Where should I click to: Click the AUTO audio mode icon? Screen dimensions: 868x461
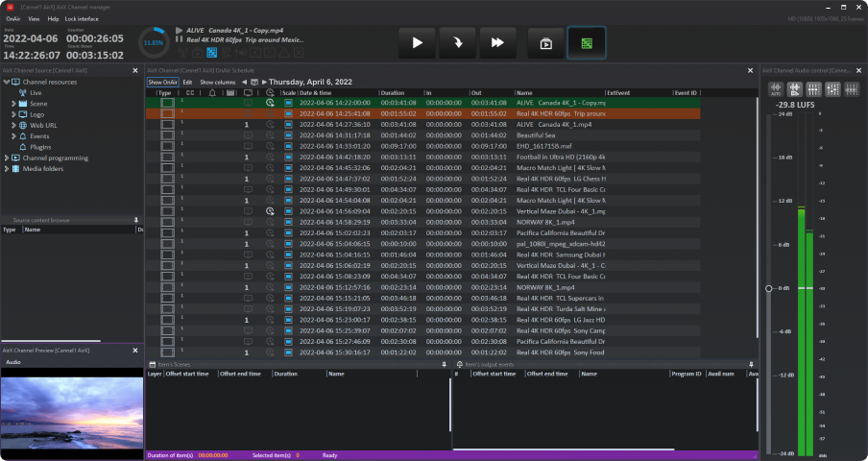tap(776, 88)
